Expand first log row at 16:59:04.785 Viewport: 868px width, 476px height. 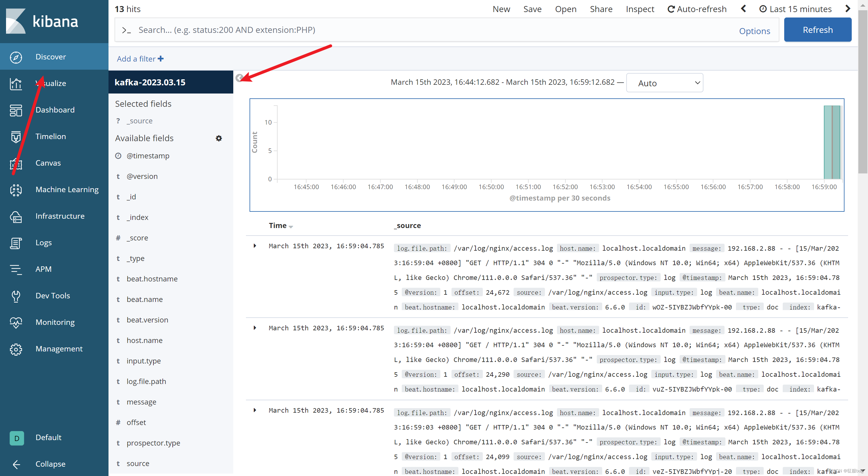tap(255, 246)
